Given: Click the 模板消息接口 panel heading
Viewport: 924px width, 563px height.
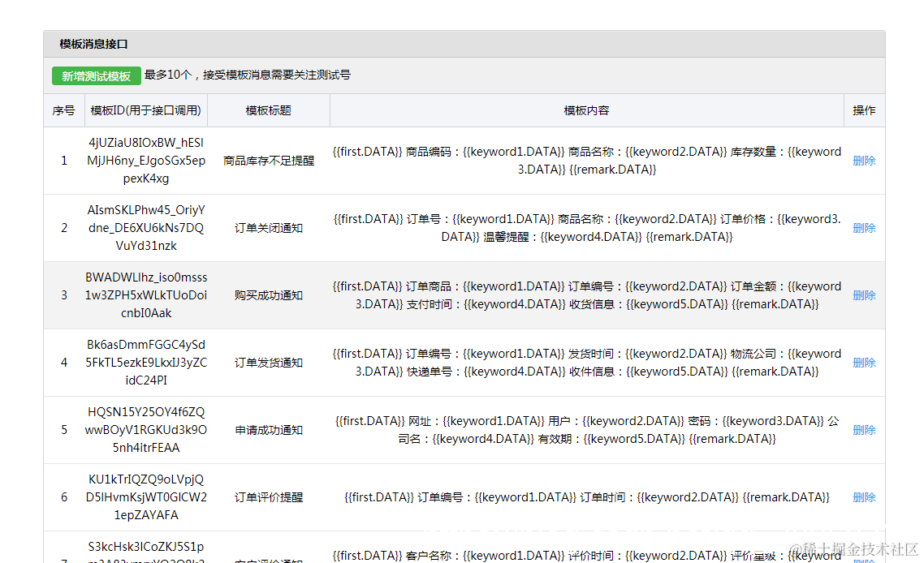Looking at the screenshot, I should [x=93, y=44].
